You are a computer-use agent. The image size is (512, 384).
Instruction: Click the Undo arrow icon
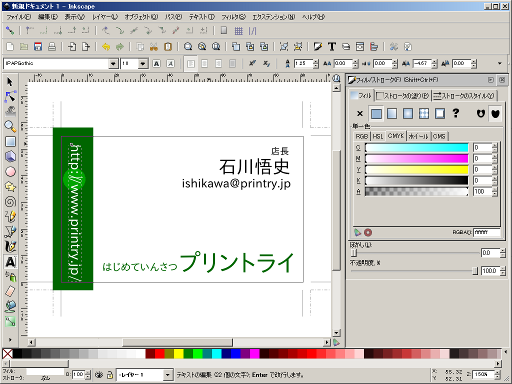(106, 47)
